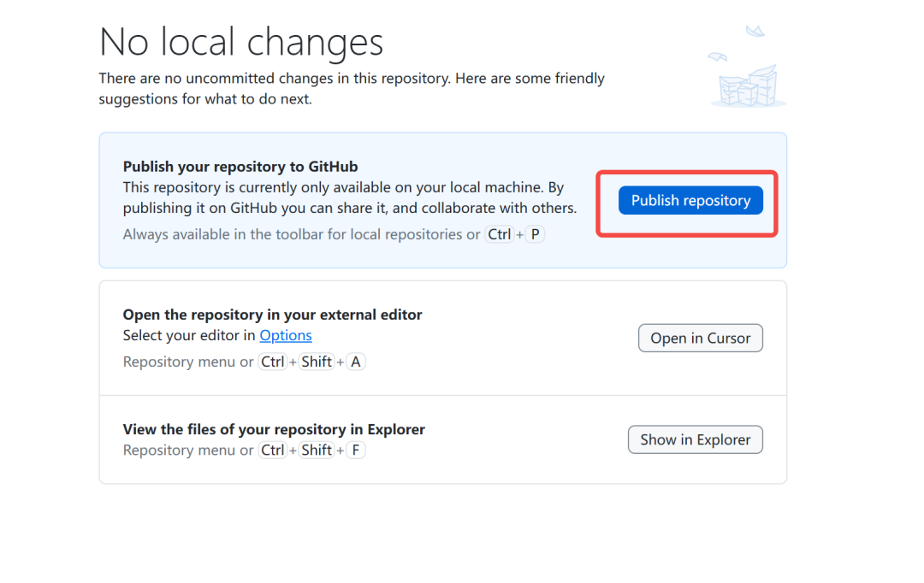Click the Publish repository button
Screen dimensions: 924x583
pos(690,201)
